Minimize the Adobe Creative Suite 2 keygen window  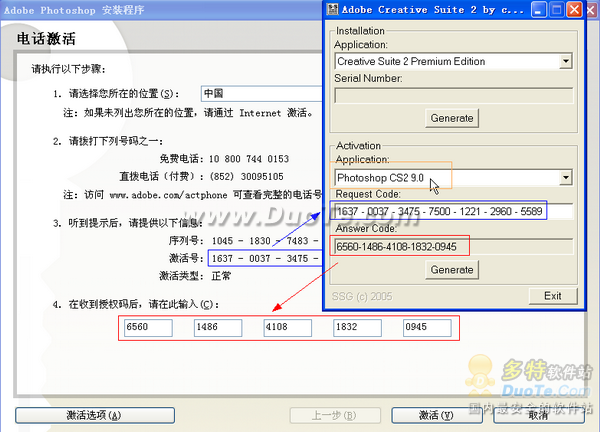[x=538, y=10]
